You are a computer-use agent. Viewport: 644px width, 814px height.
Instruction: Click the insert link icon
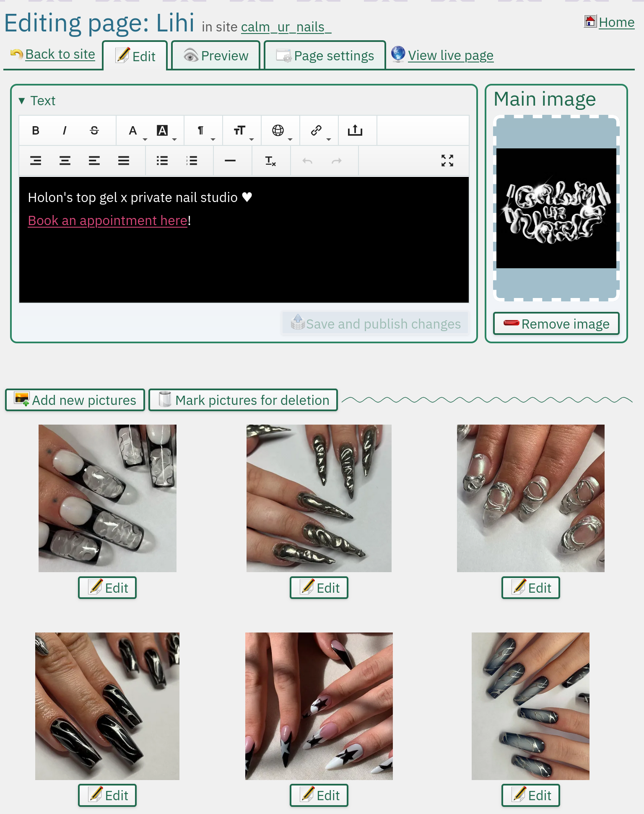317,131
